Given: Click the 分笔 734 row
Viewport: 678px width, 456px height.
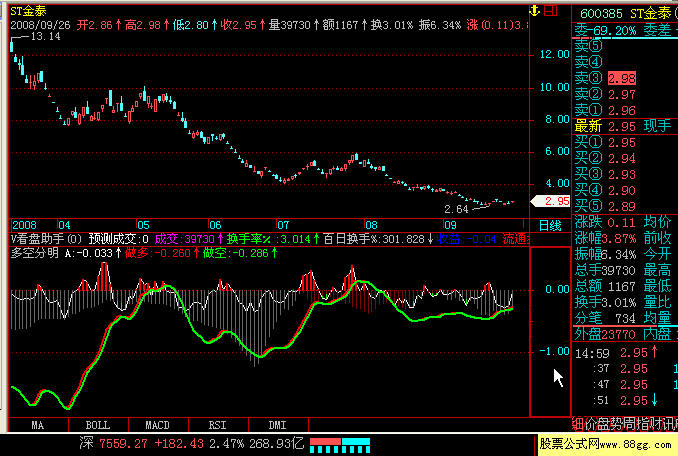Looking at the screenshot, I should (605, 318).
